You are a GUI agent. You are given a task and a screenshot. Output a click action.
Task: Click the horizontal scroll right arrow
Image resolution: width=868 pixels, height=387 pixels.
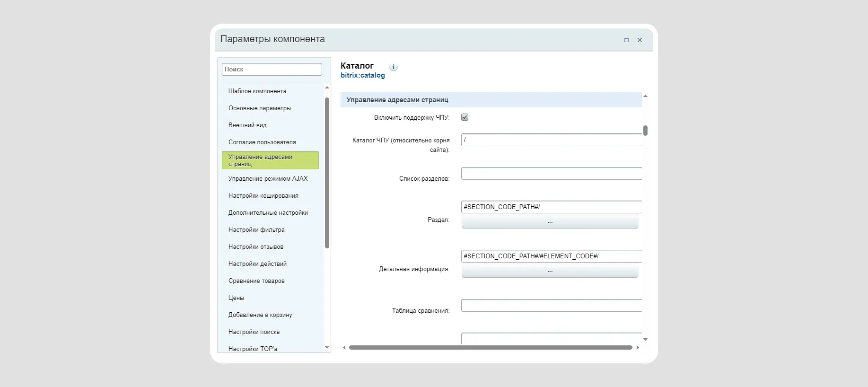(638, 348)
